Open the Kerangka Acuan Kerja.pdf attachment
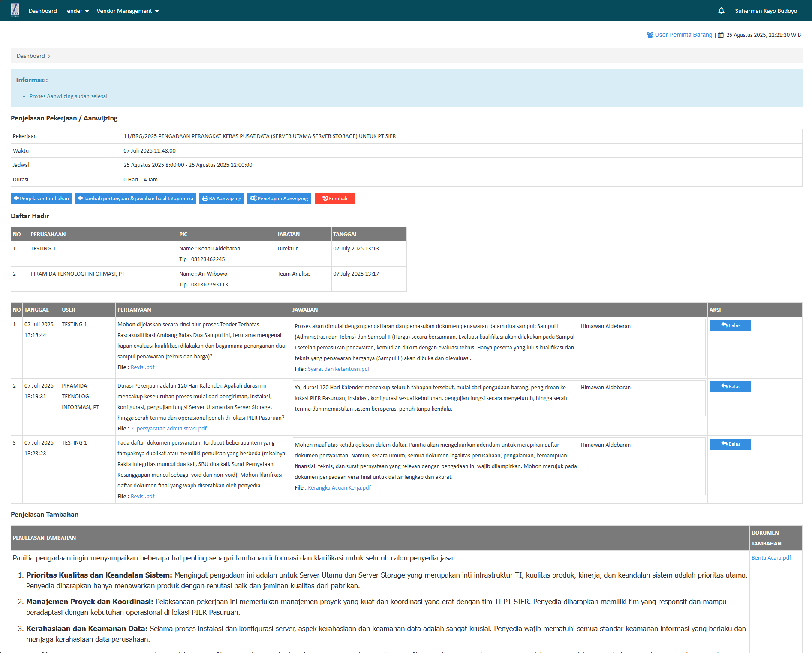This screenshot has width=812, height=653. coord(339,488)
